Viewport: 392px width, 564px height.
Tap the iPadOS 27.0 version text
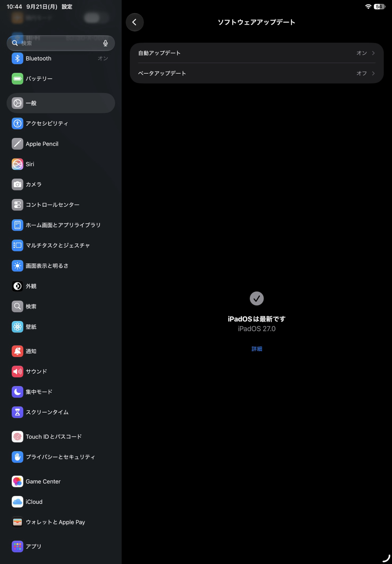tap(257, 329)
